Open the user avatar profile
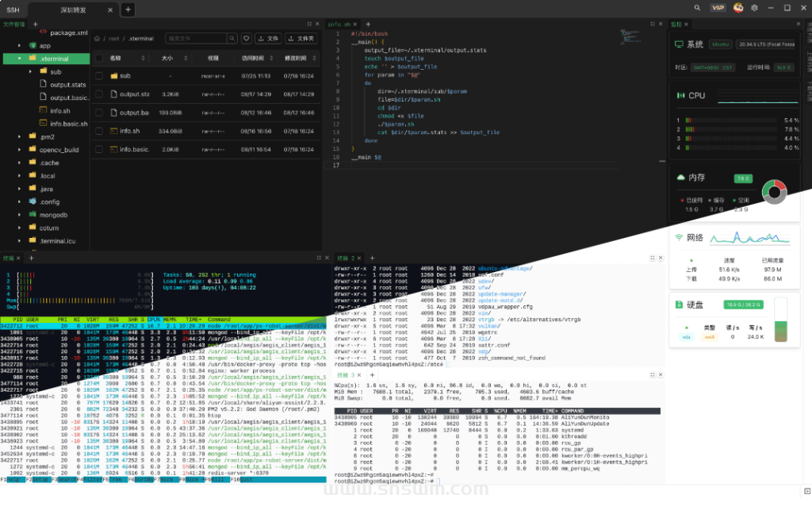The width and height of the screenshot is (812, 510). [738, 8]
